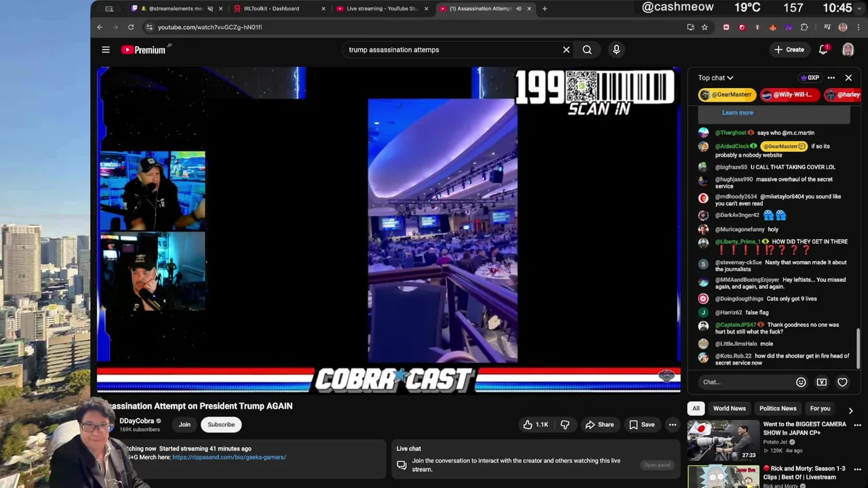
Task: Join the DDayCobra channel membership
Action: [x=184, y=425]
